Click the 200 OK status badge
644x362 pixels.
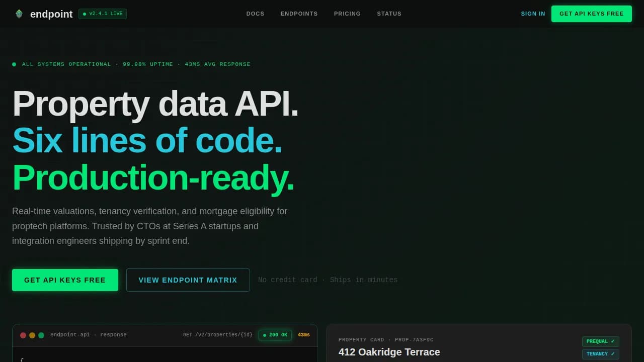[x=275, y=335]
